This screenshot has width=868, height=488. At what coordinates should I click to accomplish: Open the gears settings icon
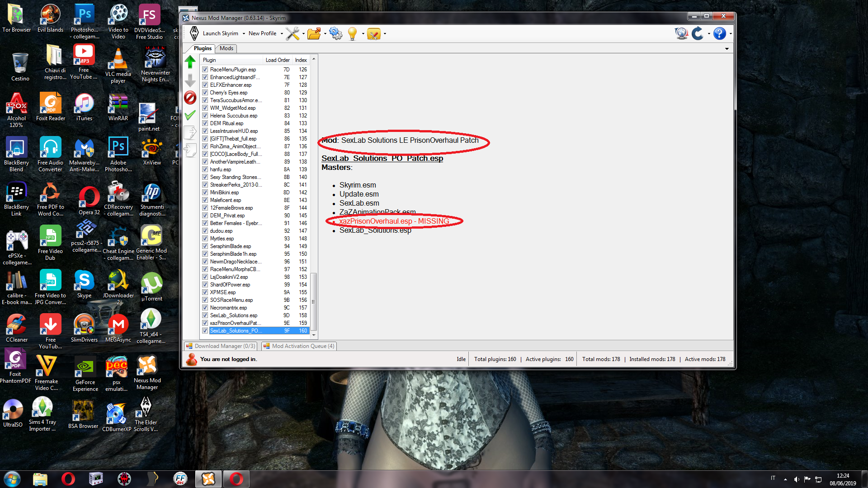(335, 33)
